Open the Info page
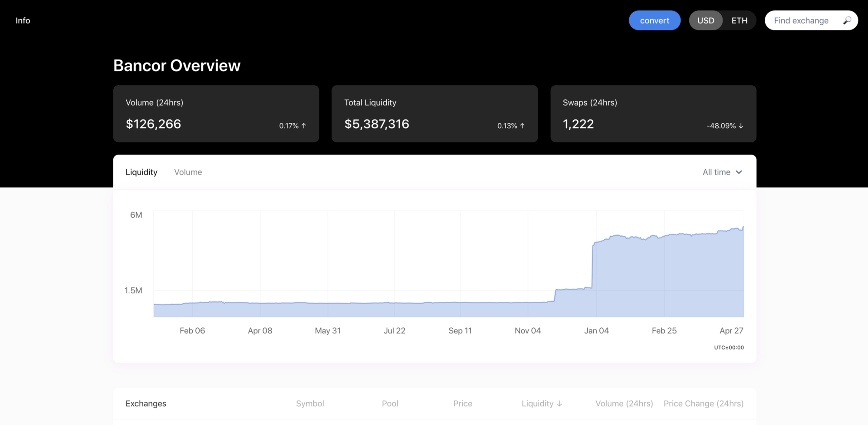This screenshot has height=425, width=868. [23, 20]
